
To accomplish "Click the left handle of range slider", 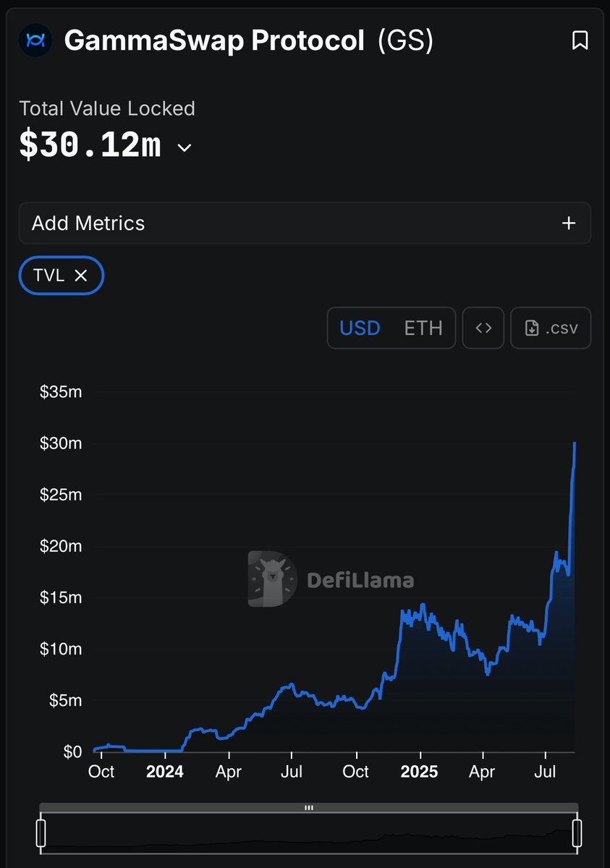I will point(41,833).
